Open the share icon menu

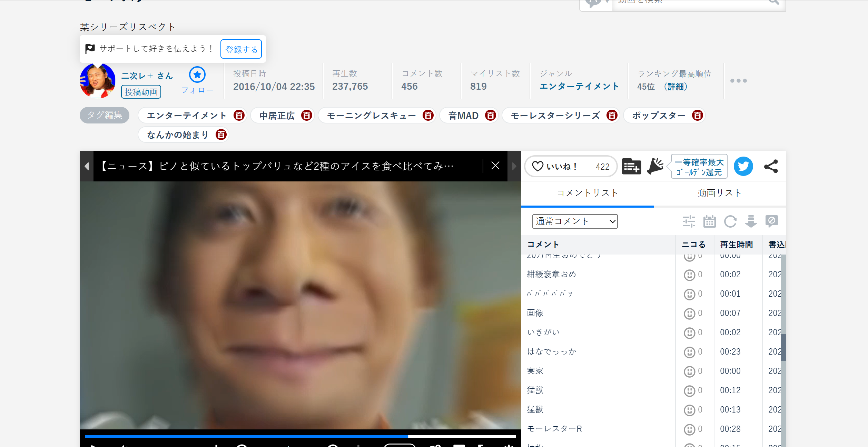771,166
